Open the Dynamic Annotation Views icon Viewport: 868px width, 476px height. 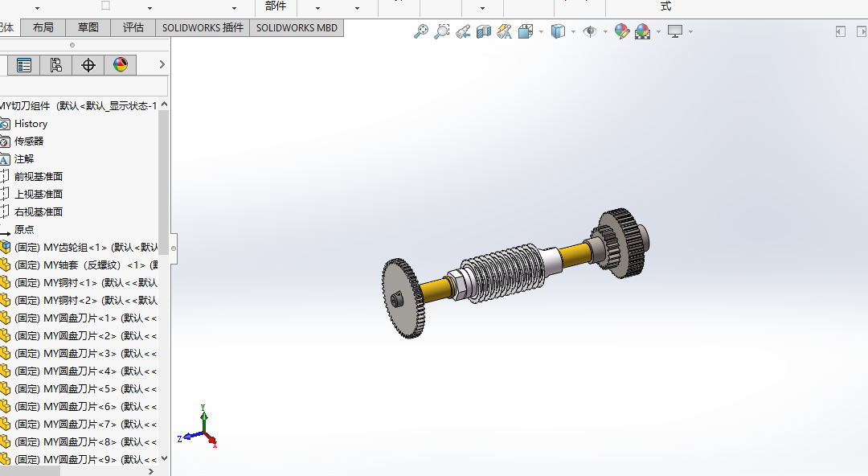(504, 31)
